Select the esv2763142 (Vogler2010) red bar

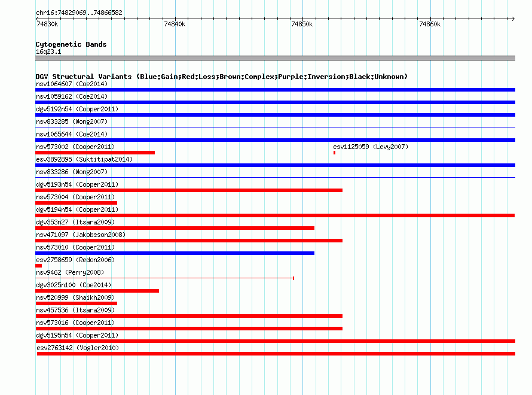(276, 354)
